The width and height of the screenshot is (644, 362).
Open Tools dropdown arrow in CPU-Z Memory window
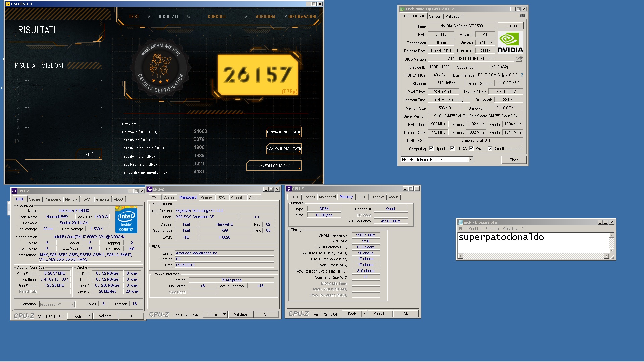point(364,314)
